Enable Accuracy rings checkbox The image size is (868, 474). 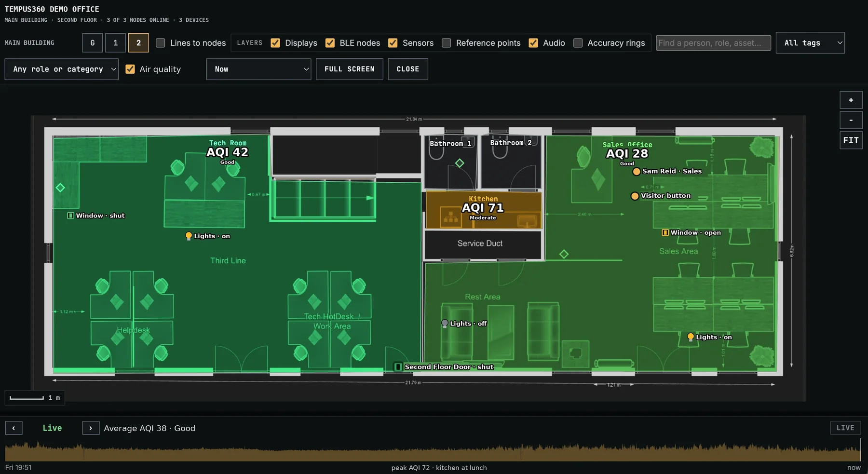pyautogui.click(x=578, y=43)
